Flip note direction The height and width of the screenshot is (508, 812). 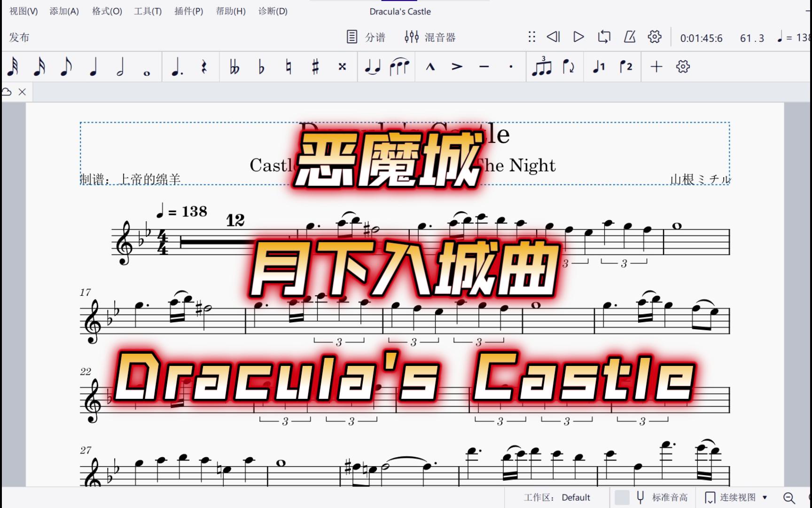(569, 67)
